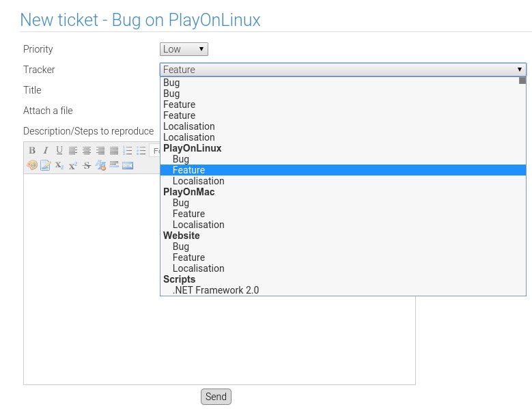Image resolution: width=532 pixels, height=409 pixels.
Task: Choose Localisation under Website group
Action: pos(343,268)
